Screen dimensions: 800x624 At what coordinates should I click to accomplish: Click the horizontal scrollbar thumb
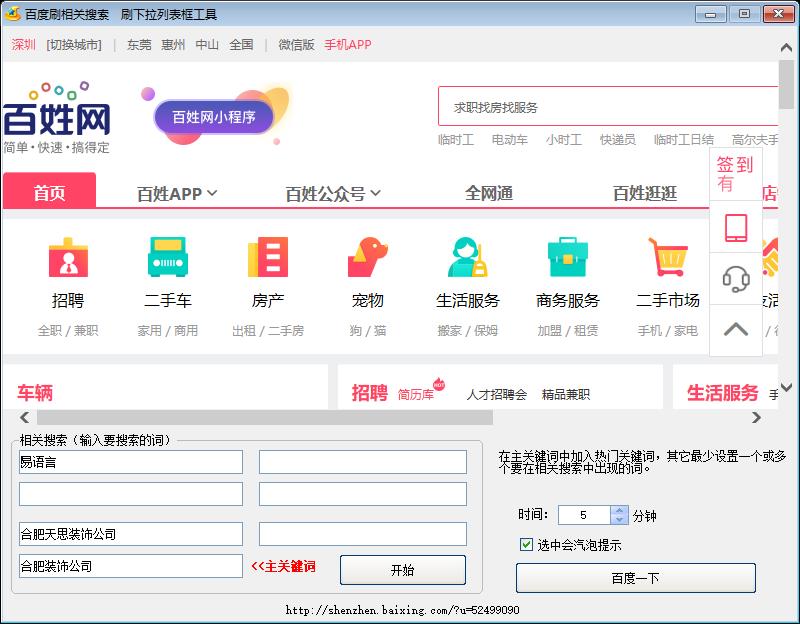pyautogui.click(x=265, y=417)
